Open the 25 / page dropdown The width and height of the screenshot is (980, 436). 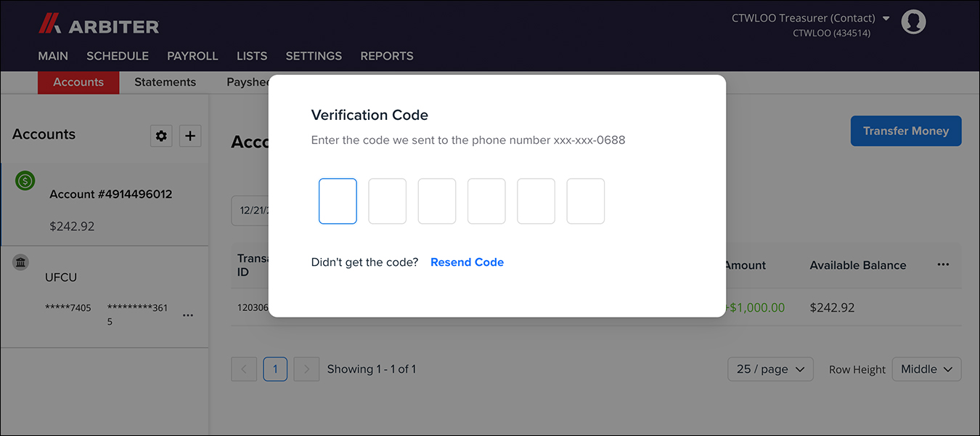(770, 369)
